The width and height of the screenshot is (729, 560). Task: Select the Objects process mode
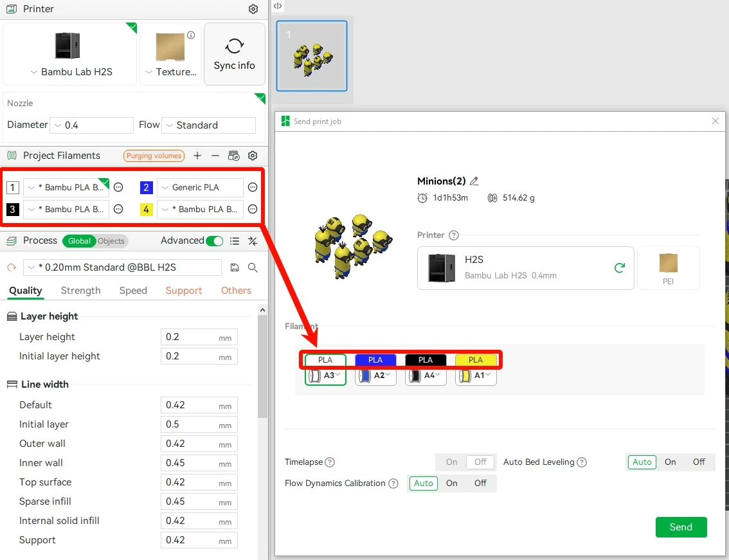pos(112,241)
